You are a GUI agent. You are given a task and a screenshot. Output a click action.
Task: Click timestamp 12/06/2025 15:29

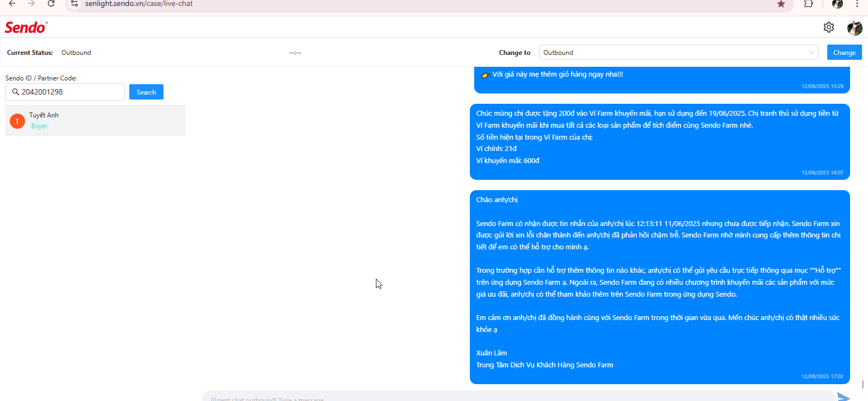click(822, 86)
